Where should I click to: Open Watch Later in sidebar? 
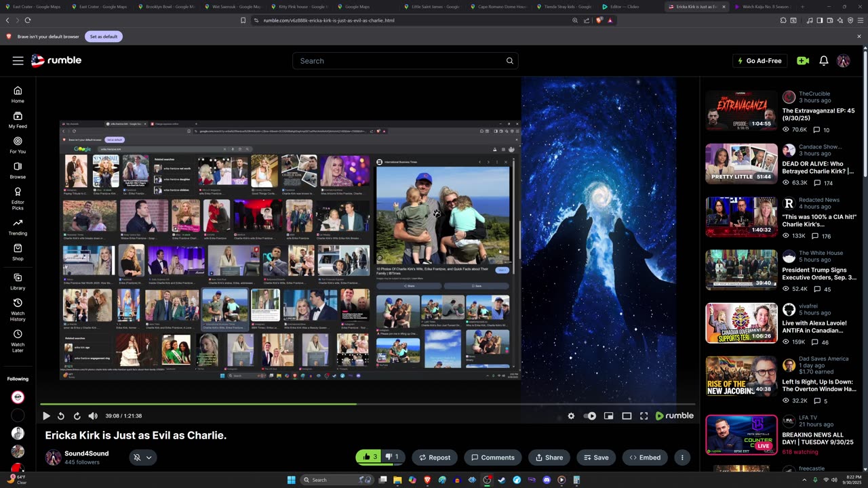point(18,338)
